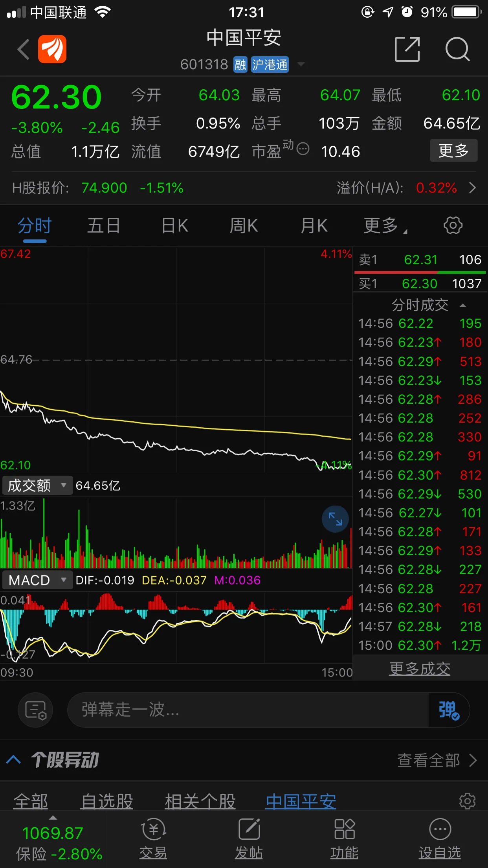Image resolution: width=488 pixels, height=868 pixels.
Task: Tap trade row with volume 195
Action: coord(420,323)
